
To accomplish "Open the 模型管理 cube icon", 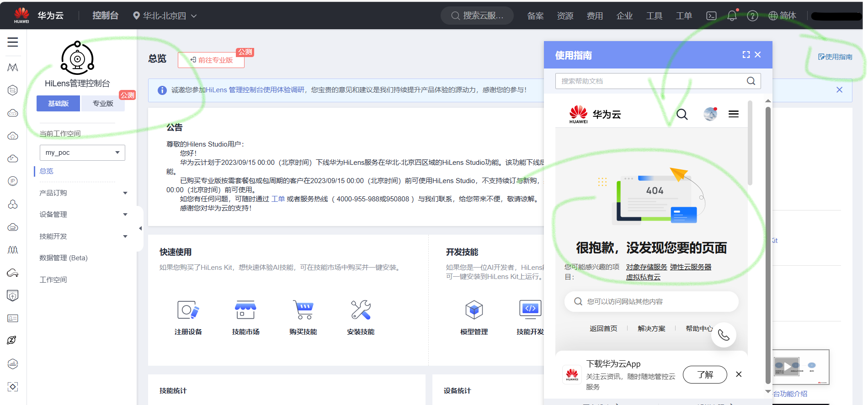I will coord(474,310).
